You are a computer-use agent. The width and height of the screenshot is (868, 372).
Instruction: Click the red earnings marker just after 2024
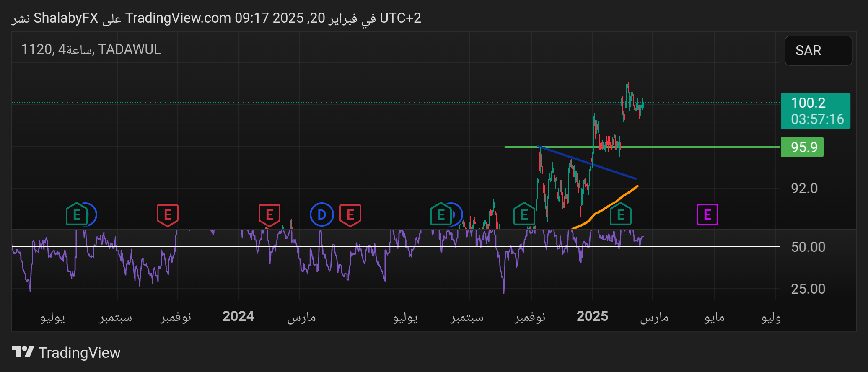tap(269, 214)
